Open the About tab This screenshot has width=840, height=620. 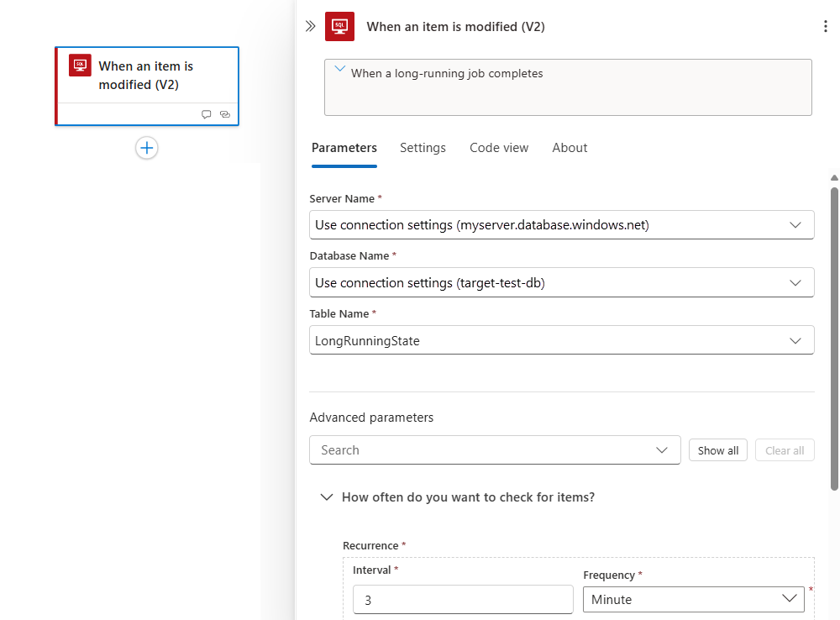point(570,147)
